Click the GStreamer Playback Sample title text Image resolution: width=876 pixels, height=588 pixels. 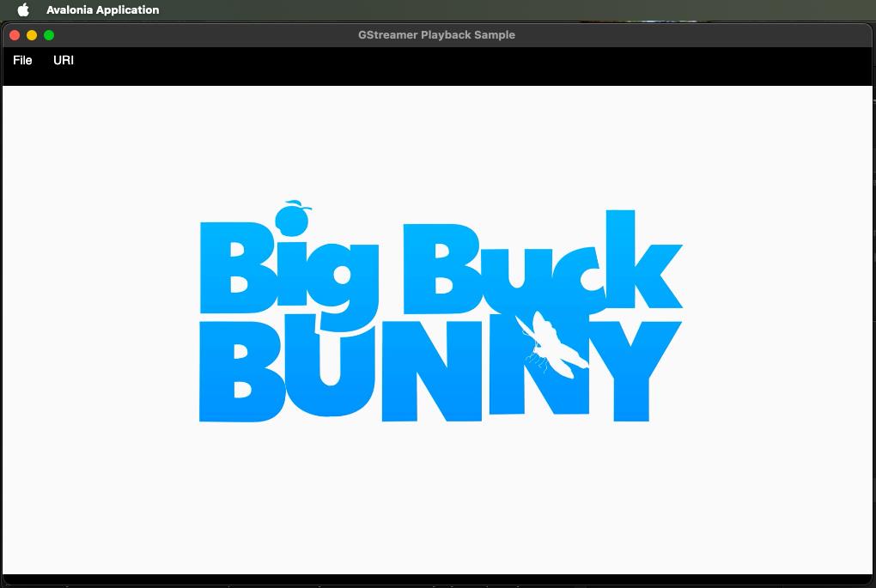(436, 35)
